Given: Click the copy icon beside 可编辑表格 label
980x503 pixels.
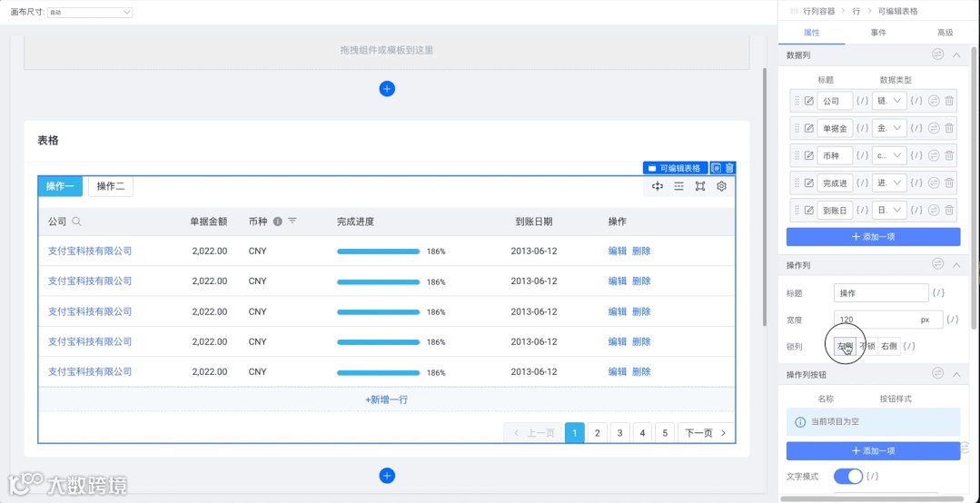Looking at the screenshot, I should (717, 168).
